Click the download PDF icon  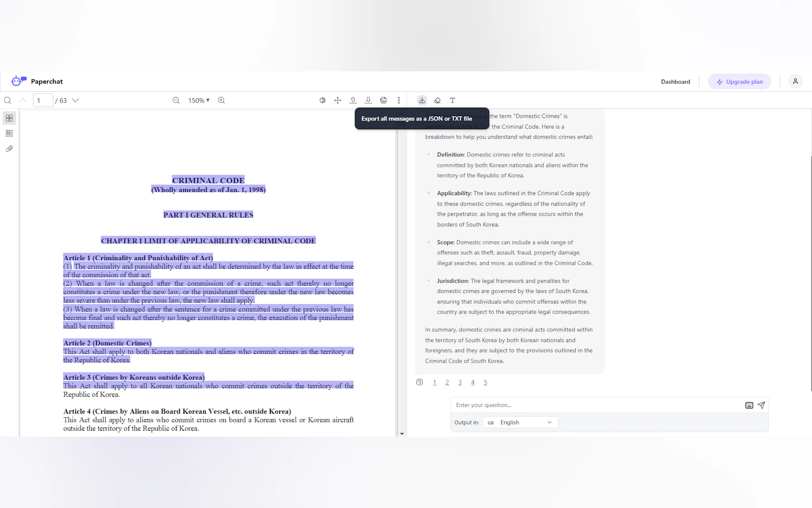pos(368,100)
